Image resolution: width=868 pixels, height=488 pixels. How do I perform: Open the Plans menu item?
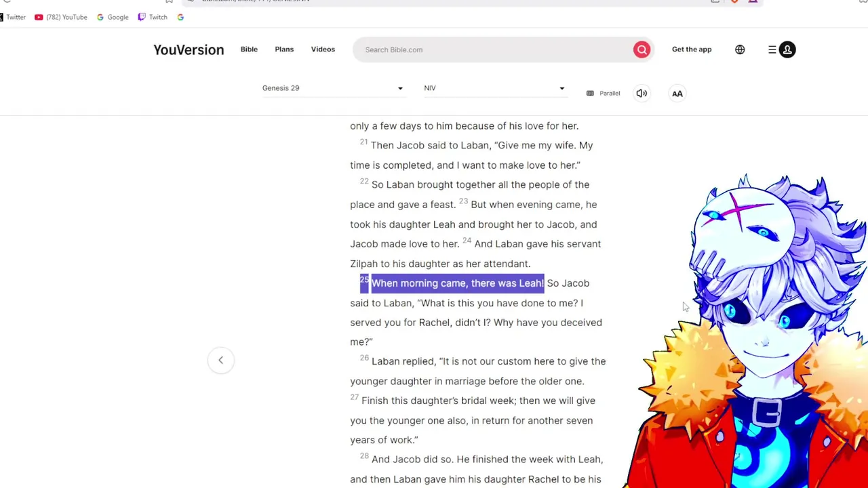point(284,49)
